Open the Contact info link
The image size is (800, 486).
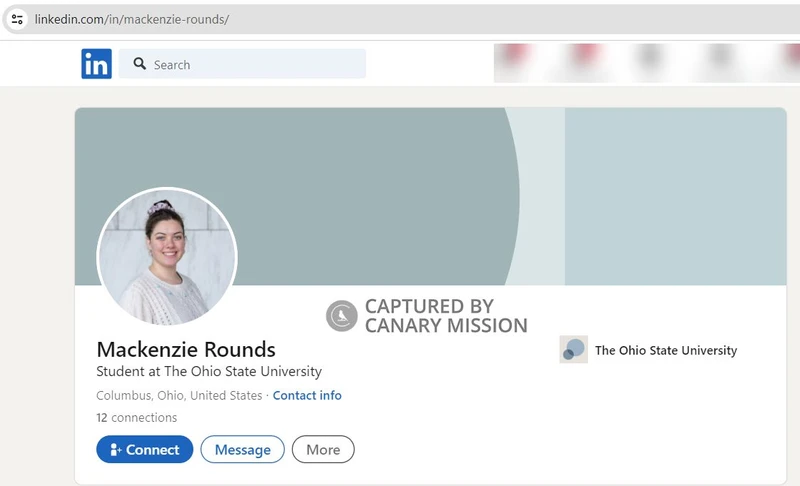(307, 395)
